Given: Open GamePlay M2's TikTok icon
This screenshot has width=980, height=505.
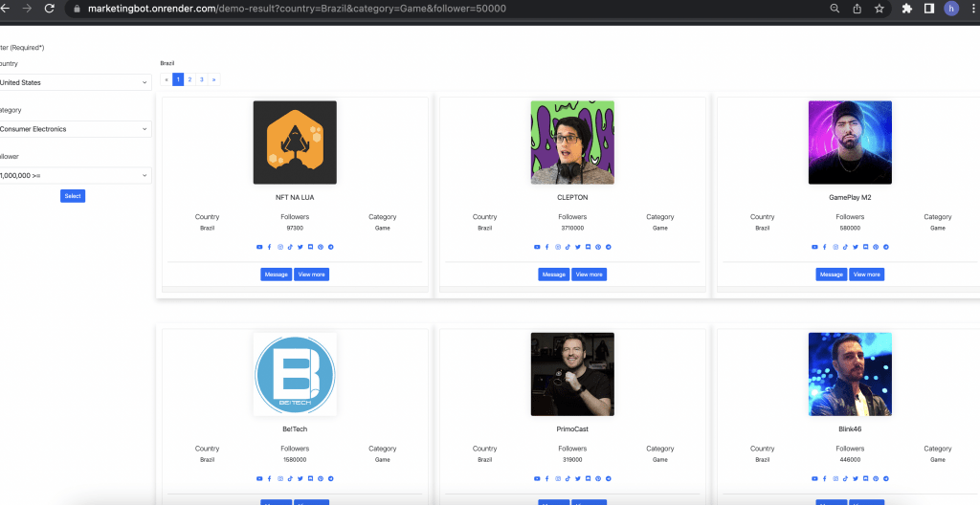Looking at the screenshot, I should [845, 247].
